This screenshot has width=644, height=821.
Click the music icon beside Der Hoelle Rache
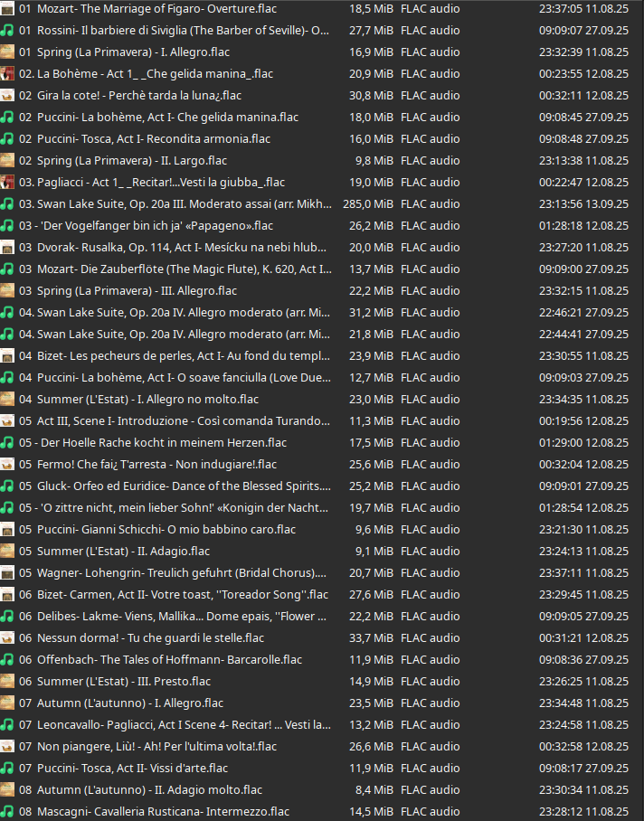point(7,442)
